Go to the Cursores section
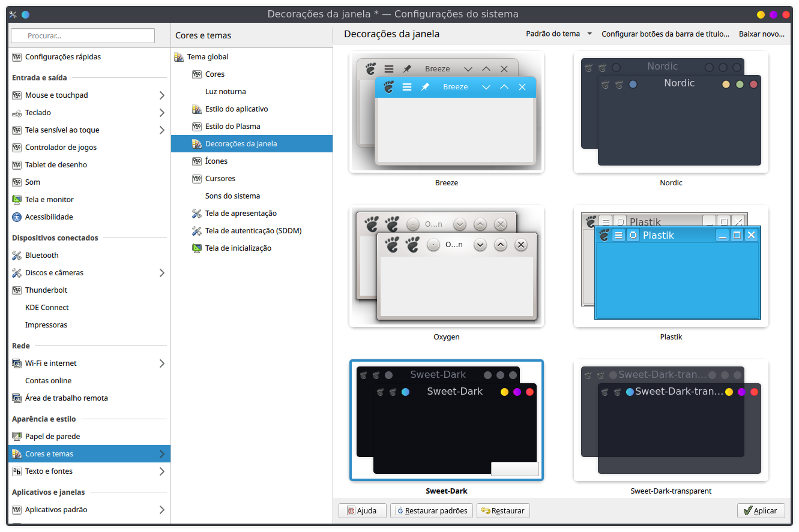799x532 pixels. coord(220,179)
